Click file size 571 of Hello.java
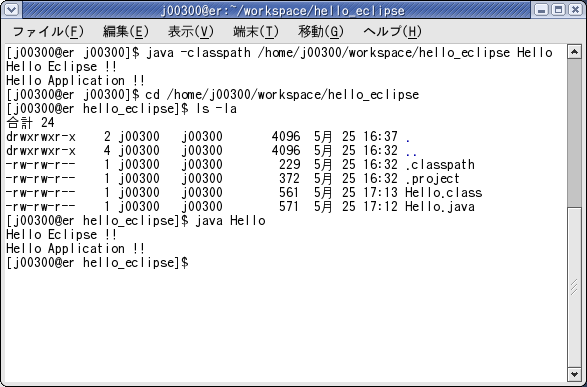This screenshot has width=587, height=387. tap(289, 207)
